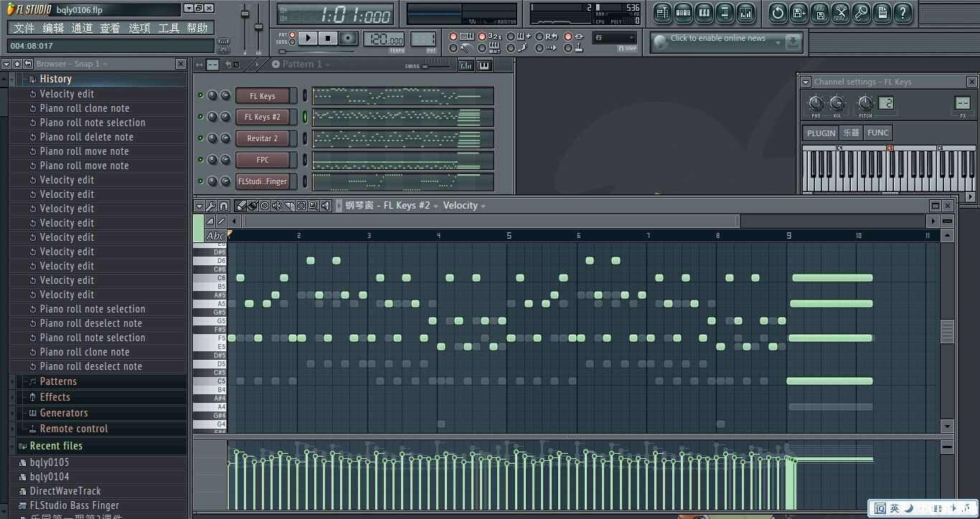This screenshot has width=980, height=519.
Task: Activate the magnet snap icon in piano roll
Action: tap(224, 206)
